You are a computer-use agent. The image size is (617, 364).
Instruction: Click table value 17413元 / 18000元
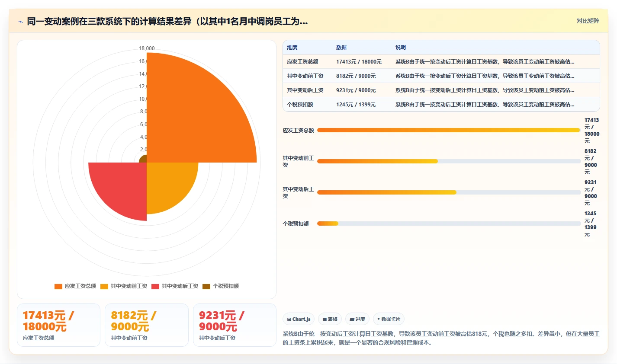coord(359,62)
